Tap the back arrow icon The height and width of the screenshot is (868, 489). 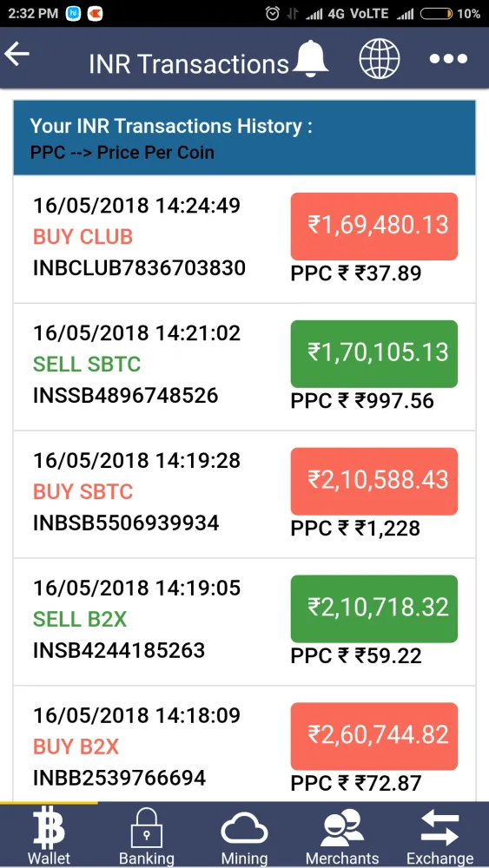tap(17, 54)
